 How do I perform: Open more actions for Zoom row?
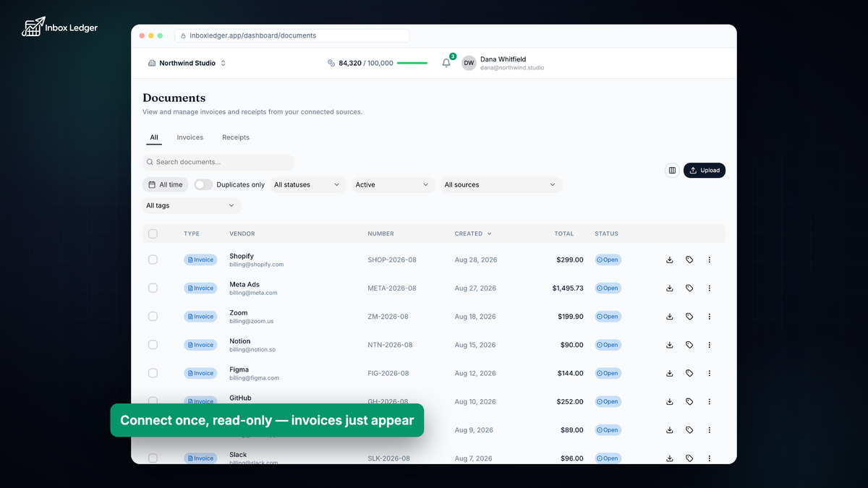coord(709,317)
